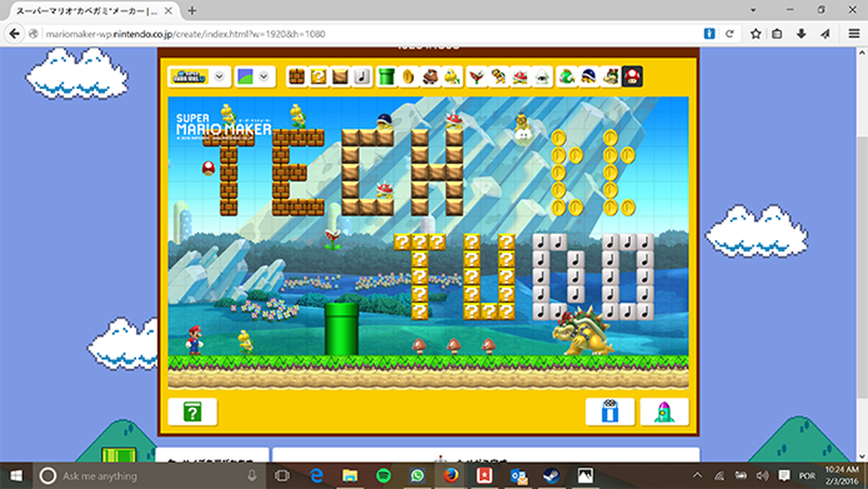This screenshot has height=489, width=868.
Task: Select the red Spiny item
Action: click(x=520, y=77)
